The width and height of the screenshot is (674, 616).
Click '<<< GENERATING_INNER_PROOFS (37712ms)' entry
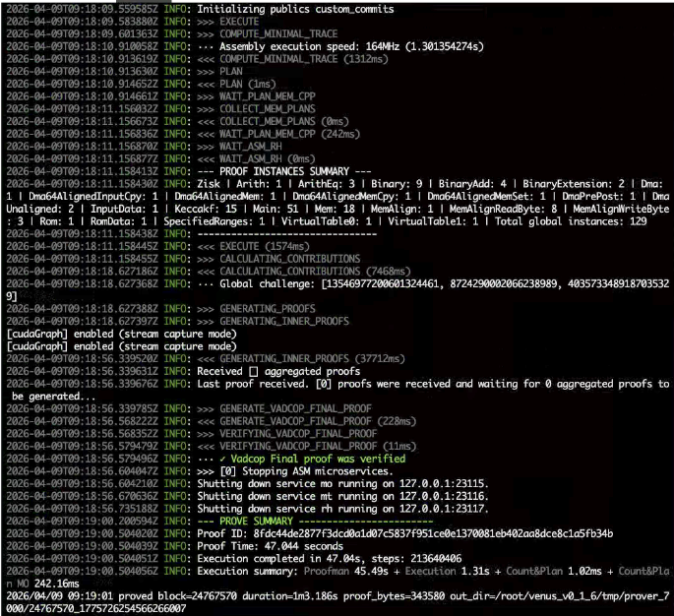coord(301,358)
